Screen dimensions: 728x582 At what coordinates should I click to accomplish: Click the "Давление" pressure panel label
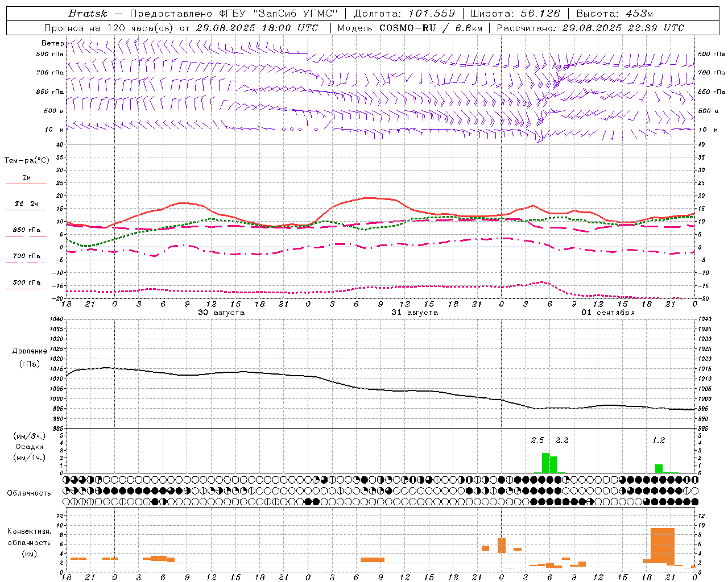[x=30, y=351]
